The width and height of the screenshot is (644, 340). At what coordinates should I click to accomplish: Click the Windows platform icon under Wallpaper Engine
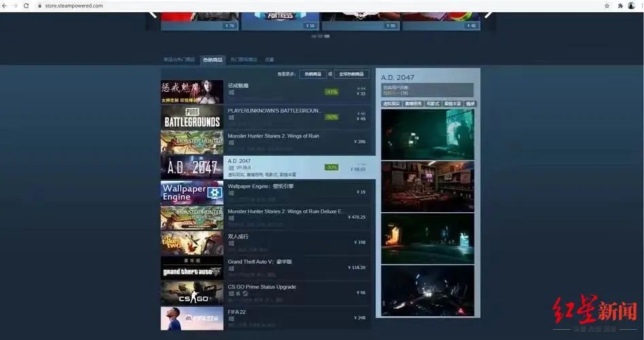231,193
